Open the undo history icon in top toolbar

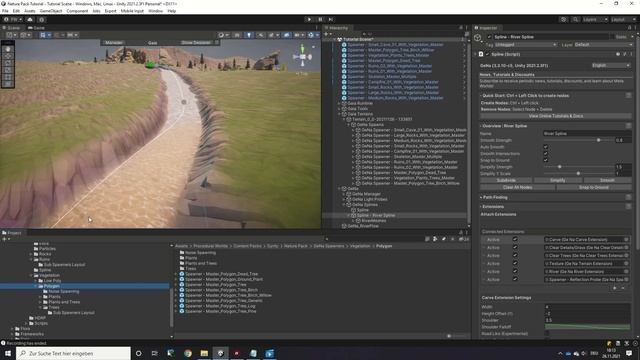564,19
